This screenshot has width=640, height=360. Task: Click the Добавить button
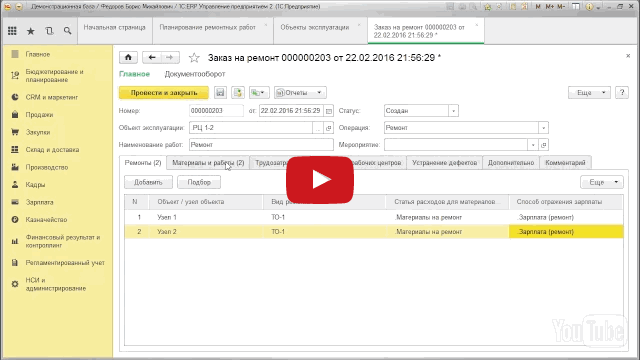[x=148, y=182]
